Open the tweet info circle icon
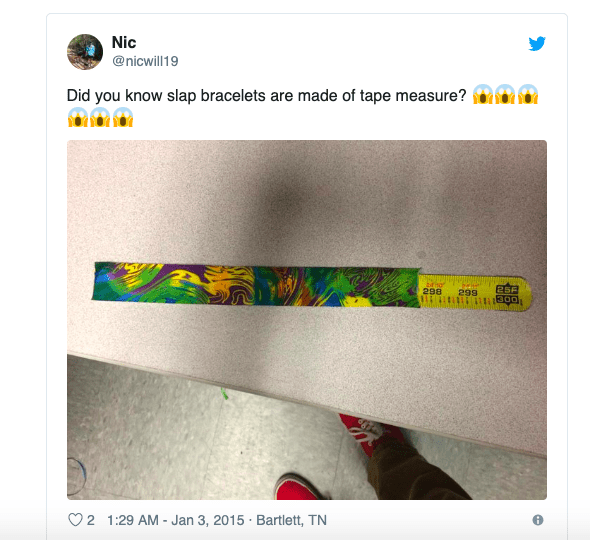590x540 pixels. pyautogui.click(x=538, y=520)
